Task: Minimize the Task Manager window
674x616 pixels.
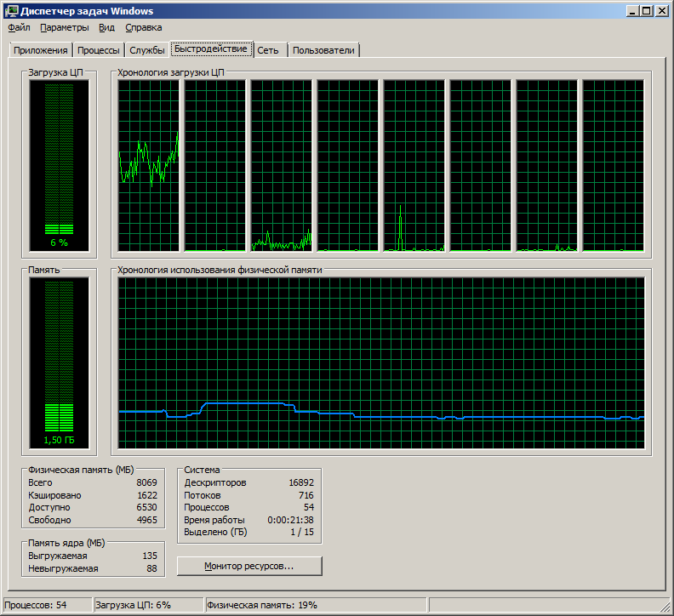Action: point(633,11)
